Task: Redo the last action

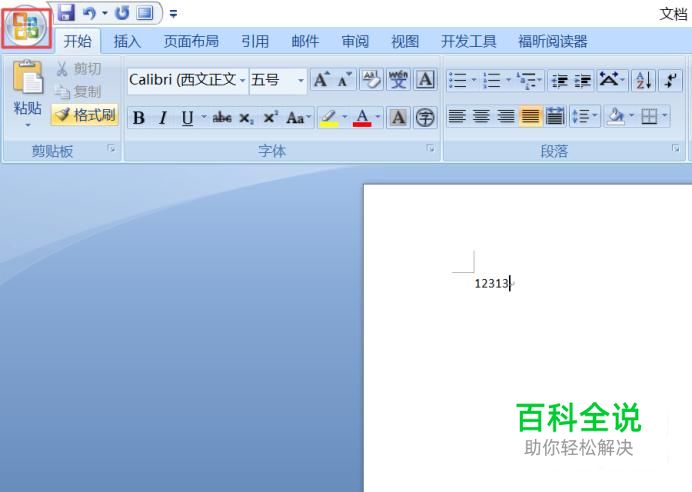Action: tap(122, 13)
